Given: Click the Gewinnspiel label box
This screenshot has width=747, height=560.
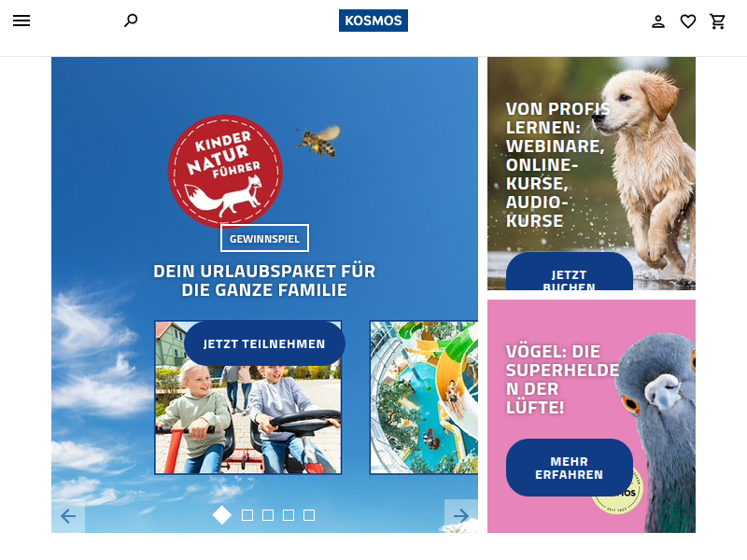Looking at the screenshot, I should pos(264,238).
